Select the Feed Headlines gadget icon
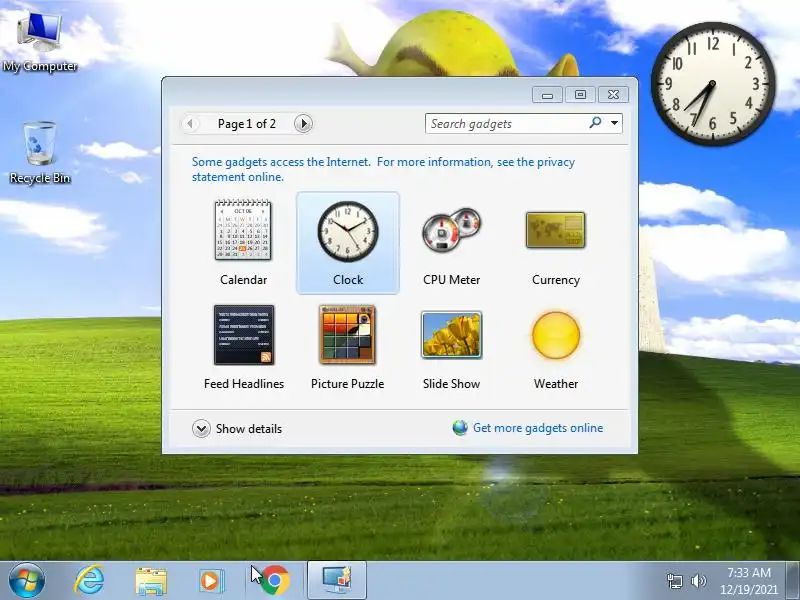Viewport: 800px width, 600px height. point(244,335)
